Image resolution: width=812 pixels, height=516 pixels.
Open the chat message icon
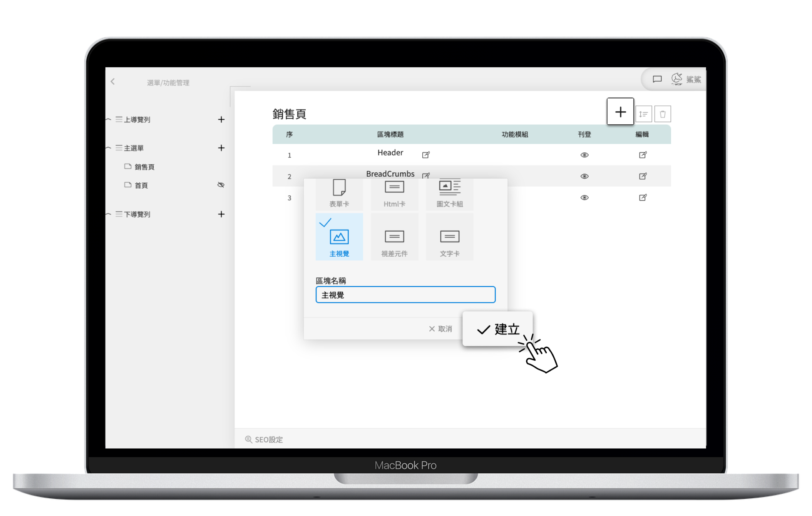pyautogui.click(x=657, y=79)
